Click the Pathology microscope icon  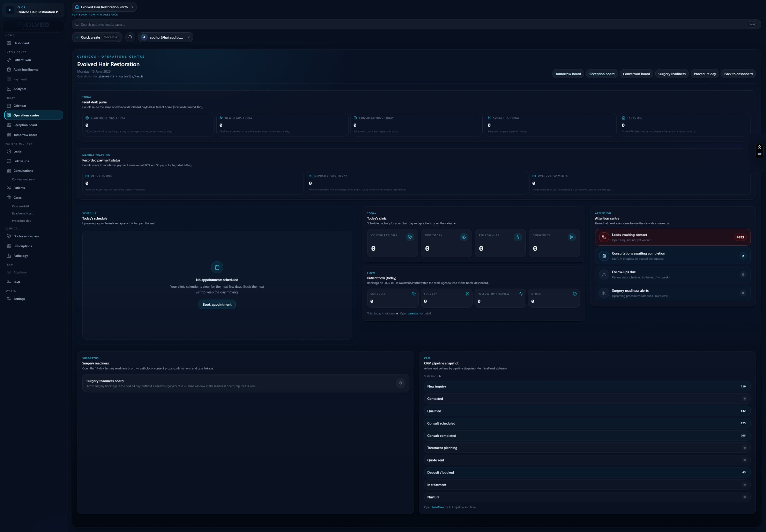(9, 256)
